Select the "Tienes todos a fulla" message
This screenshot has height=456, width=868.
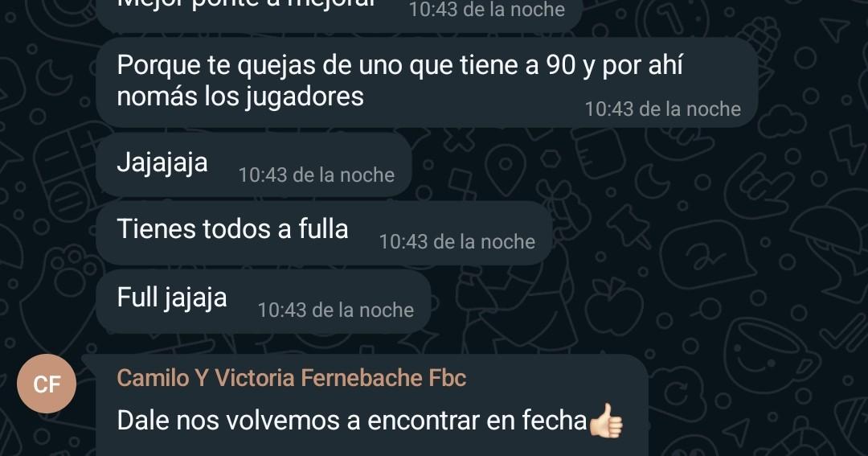coord(324,232)
